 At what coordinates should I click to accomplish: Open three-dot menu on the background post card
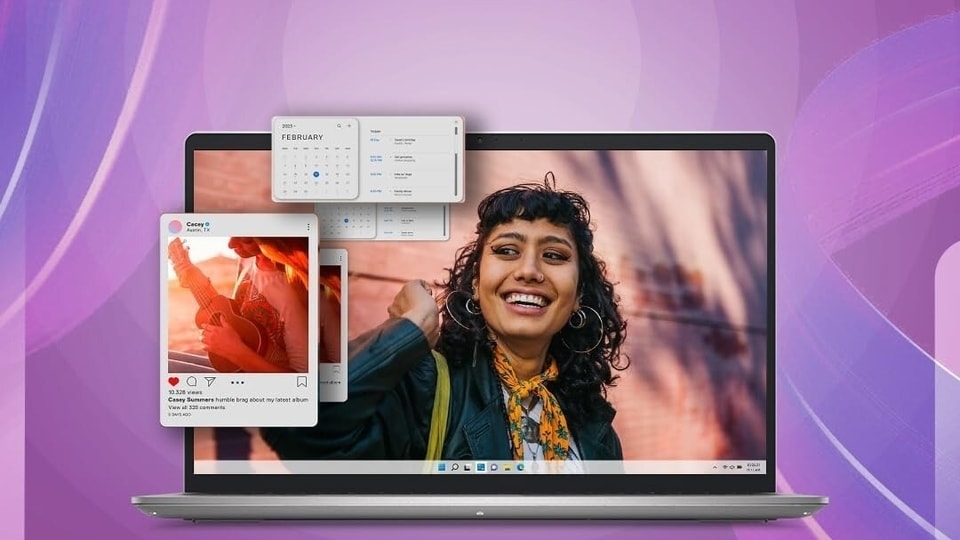coord(340,258)
